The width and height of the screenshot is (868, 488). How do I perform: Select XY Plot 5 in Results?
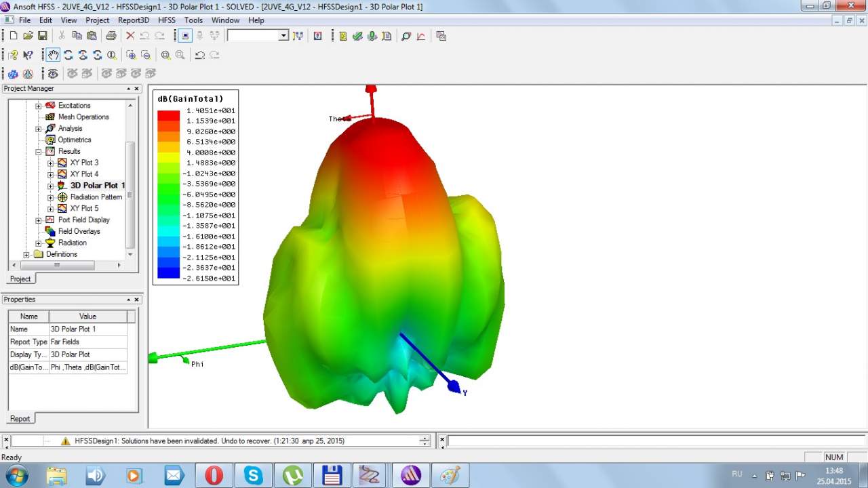point(84,209)
